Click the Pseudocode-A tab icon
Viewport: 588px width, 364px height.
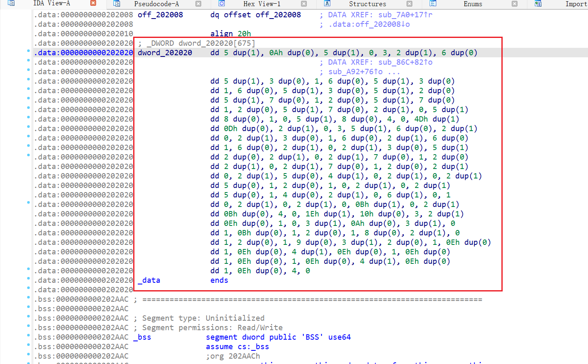click(x=117, y=3)
